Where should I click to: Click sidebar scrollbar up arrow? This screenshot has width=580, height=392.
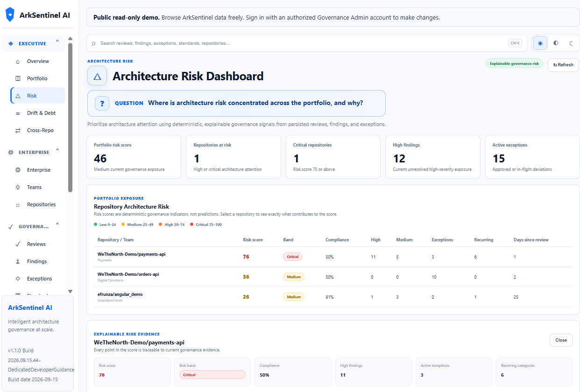click(x=70, y=39)
